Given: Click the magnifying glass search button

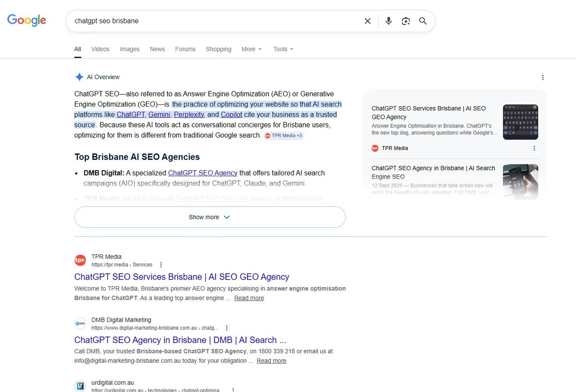Looking at the screenshot, I should coord(423,21).
